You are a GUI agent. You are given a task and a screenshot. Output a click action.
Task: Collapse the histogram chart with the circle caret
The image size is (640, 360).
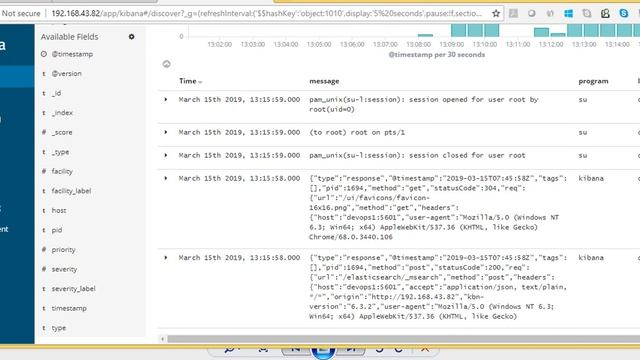point(167,64)
